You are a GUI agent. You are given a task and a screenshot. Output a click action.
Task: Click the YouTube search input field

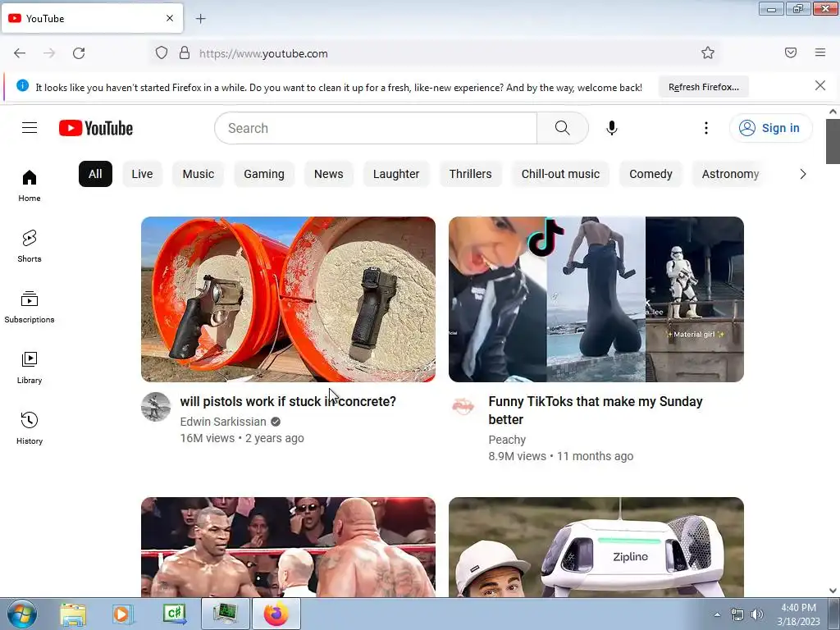point(376,128)
